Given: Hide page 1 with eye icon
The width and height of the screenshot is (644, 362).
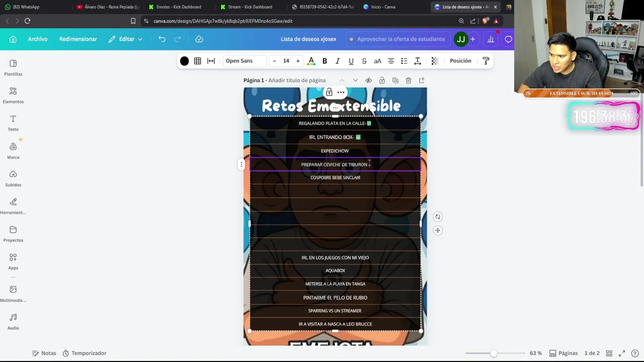Looking at the screenshot, I should (369, 80).
